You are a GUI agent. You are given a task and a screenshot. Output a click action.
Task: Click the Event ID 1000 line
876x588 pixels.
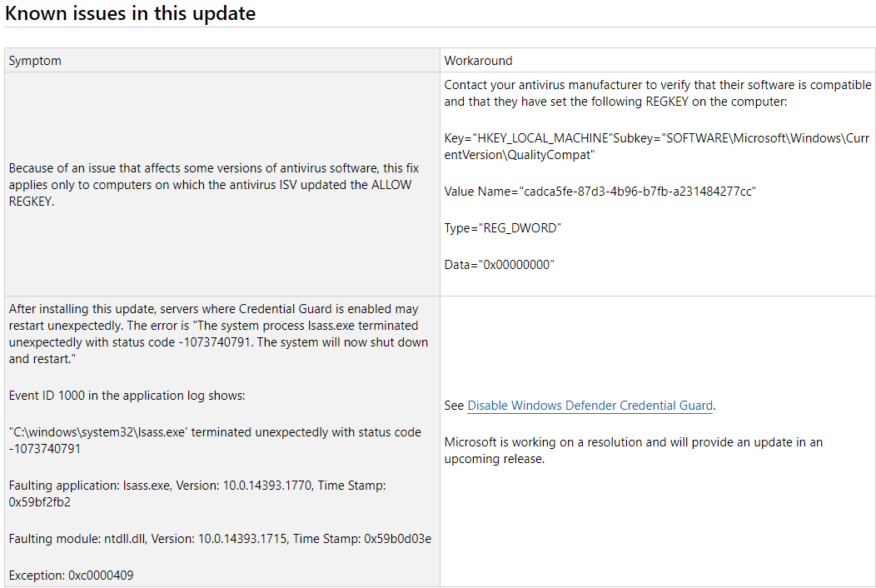(x=127, y=395)
